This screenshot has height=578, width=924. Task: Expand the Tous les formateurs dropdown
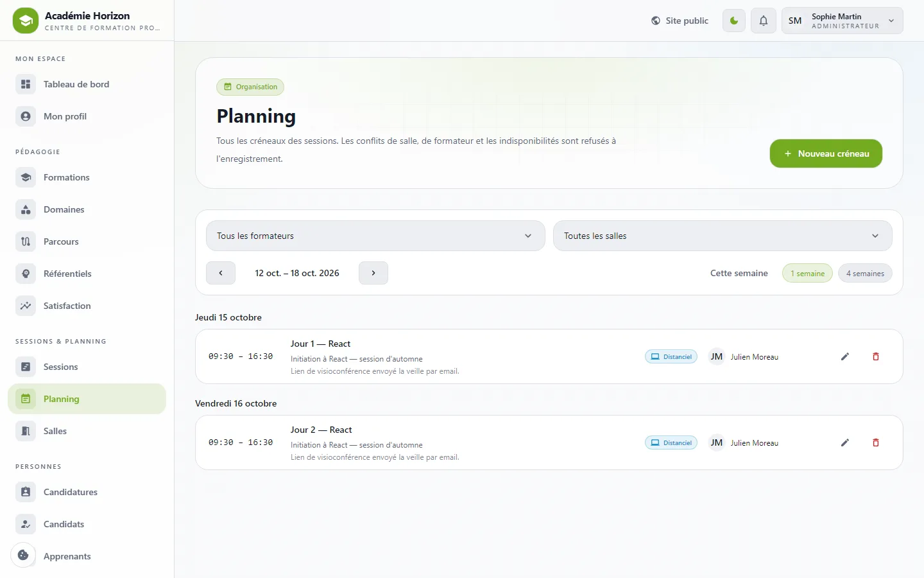click(x=375, y=236)
